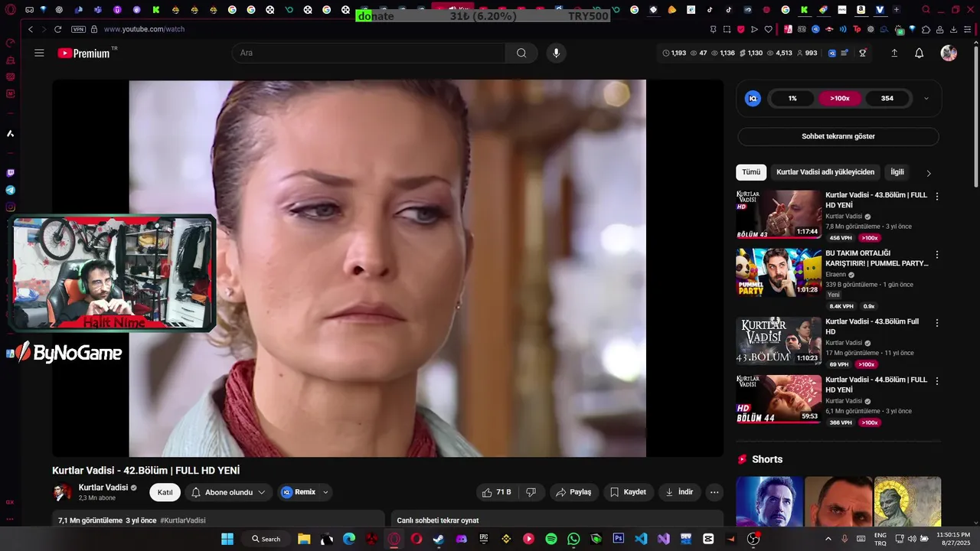Open browser extensions puzzle icon
Viewport: 980px width, 551px height.
pyautogui.click(x=926, y=29)
